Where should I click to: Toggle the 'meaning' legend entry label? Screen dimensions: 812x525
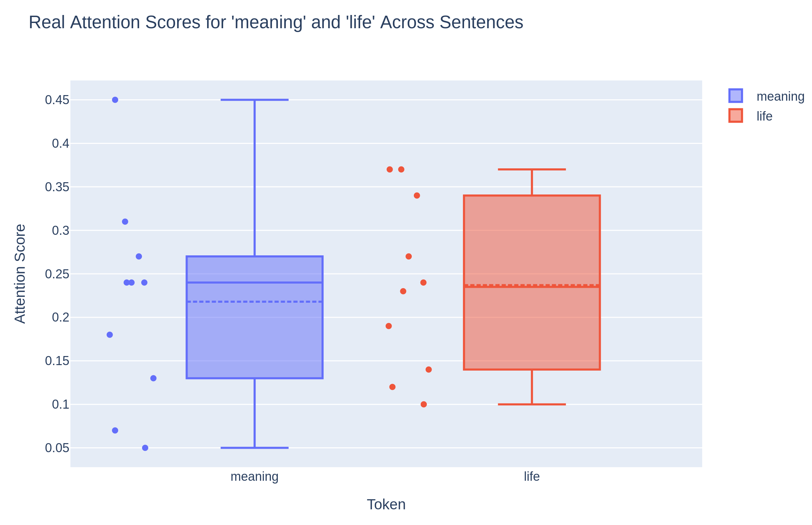pyautogui.click(x=780, y=96)
